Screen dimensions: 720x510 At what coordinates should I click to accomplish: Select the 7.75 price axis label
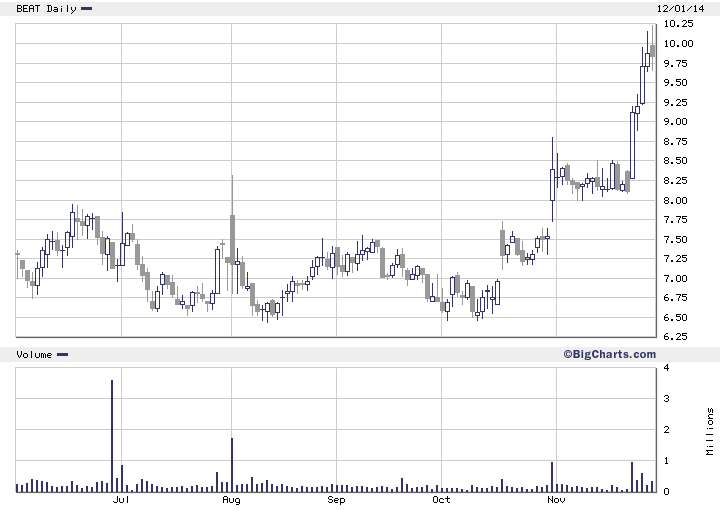point(675,219)
